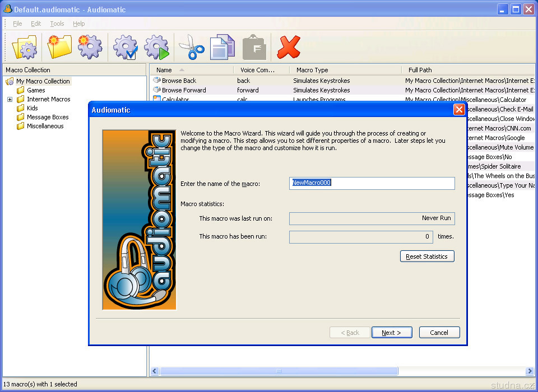538x392 pixels.
Task: Open the Help menu
Action: pyautogui.click(x=78, y=24)
